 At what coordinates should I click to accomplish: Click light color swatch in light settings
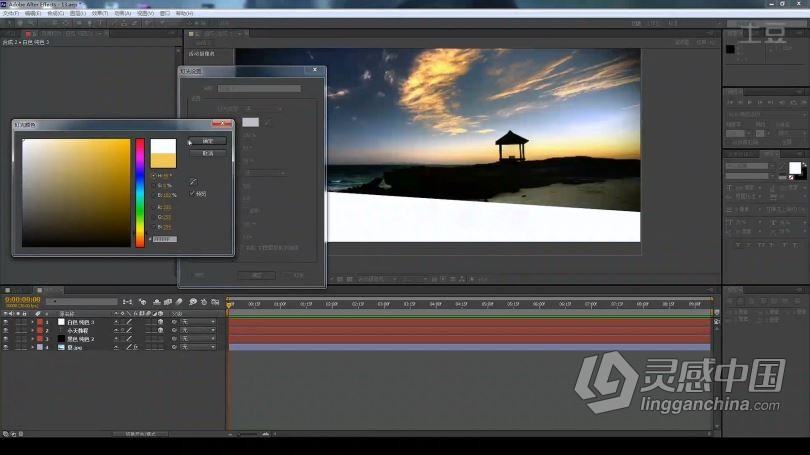[251, 122]
